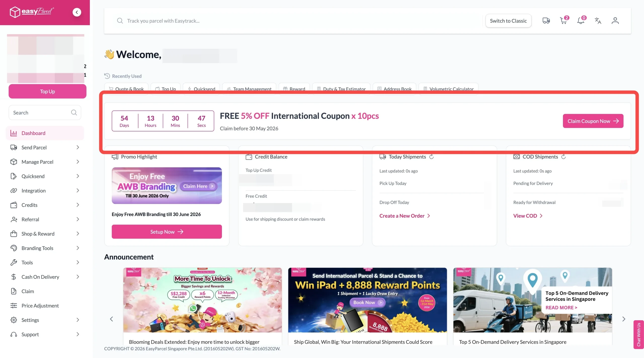The height and width of the screenshot is (358, 644).
Task: Collapse the sidebar with the arrow button
Action: coord(77,12)
